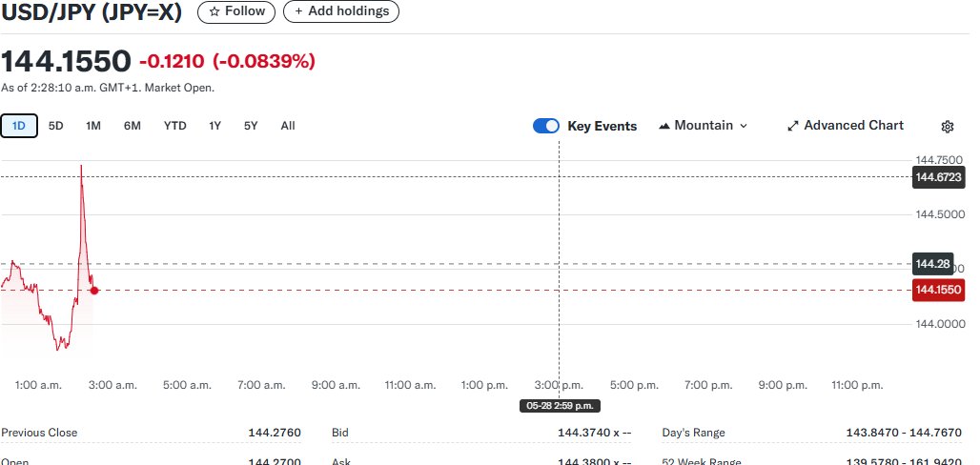The image size is (980, 465).
Task: Click the Key Events label
Action: tap(602, 126)
